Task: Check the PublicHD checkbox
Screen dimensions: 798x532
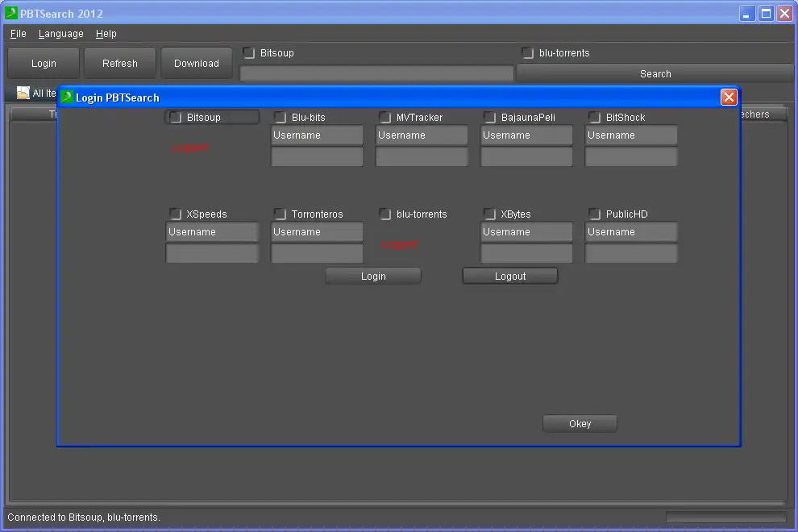Action: pos(594,214)
